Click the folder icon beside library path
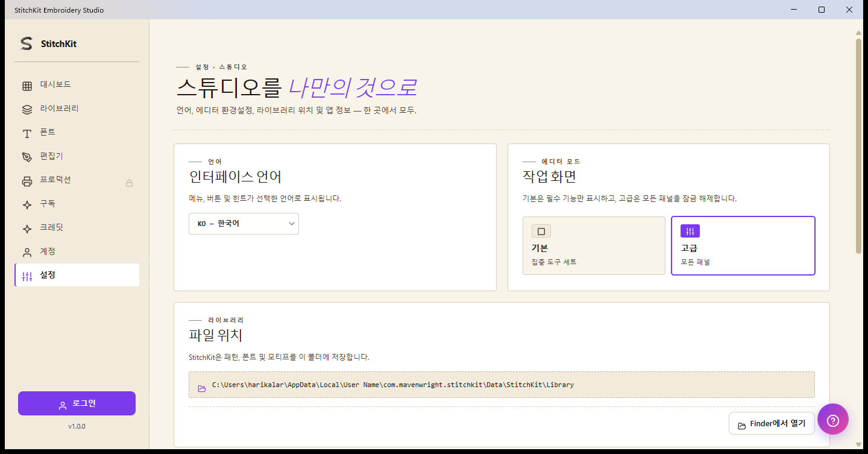The width and height of the screenshot is (868, 454). (202, 388)
